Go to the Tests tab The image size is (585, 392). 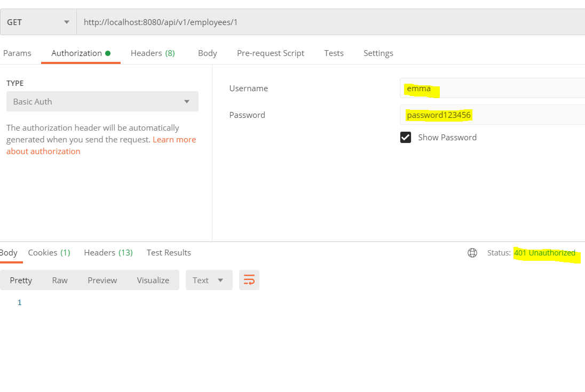[334, 53]
